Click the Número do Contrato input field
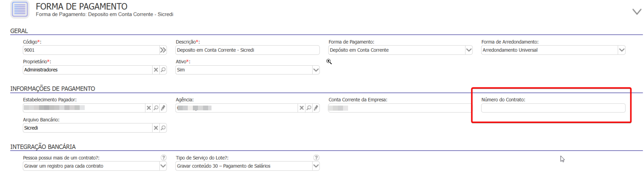The image size is (644, 178). 553,108
